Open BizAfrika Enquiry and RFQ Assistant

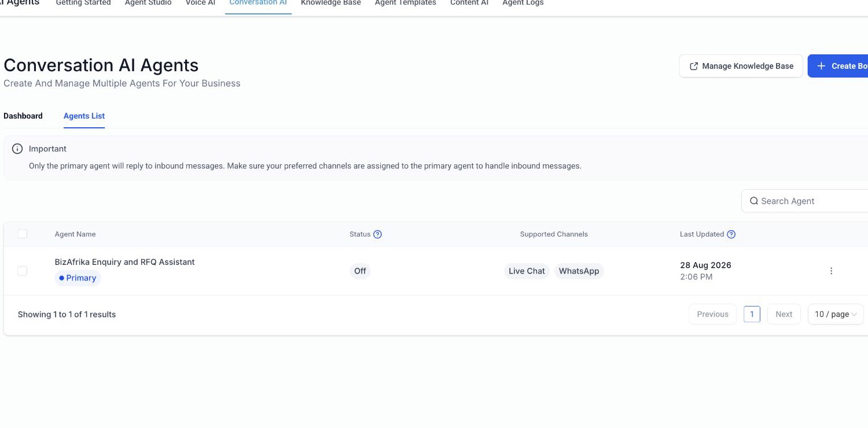pos(124,262)
